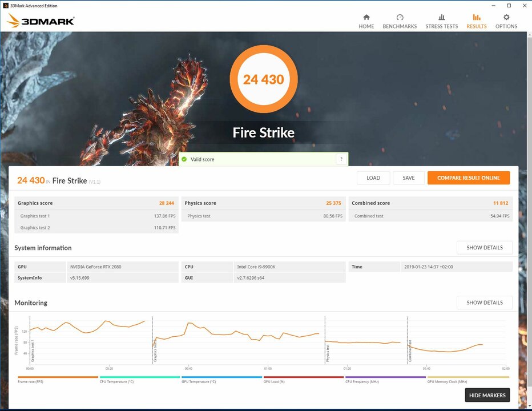Click the Home house icon
This screenshot has height=411, width=532.
[x=366, y=17]
